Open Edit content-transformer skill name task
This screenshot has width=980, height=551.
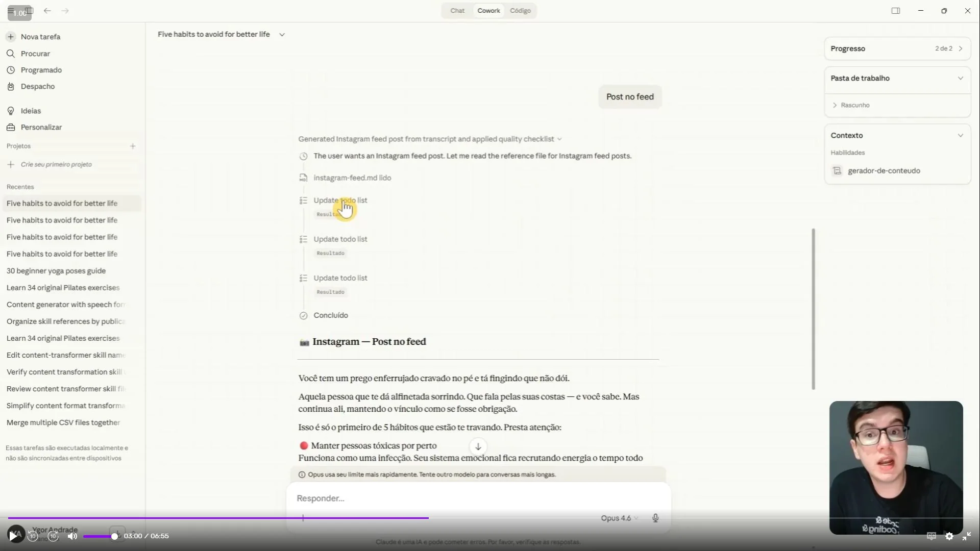coord(66,355)
